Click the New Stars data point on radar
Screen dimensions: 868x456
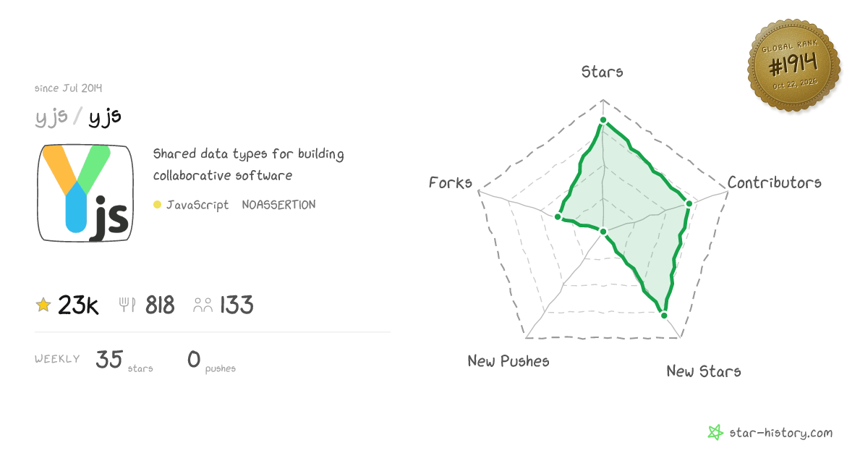point(663,314)
